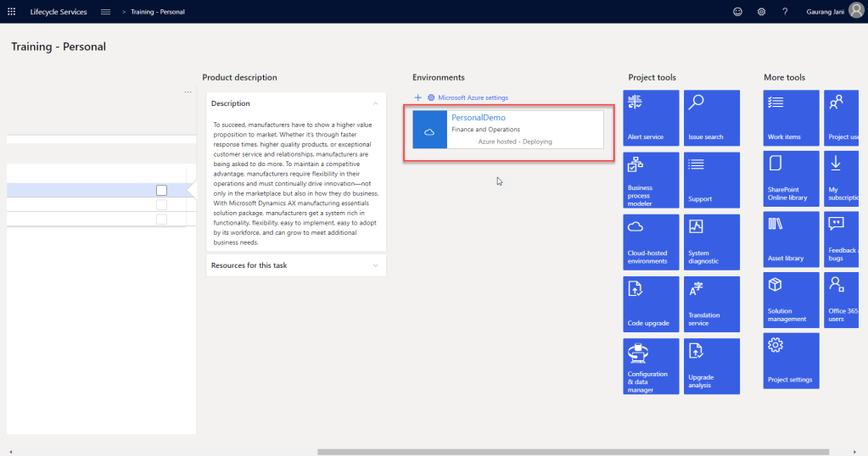Viewport: 868px width, 456px height.
Task: Open the Project settings gear tile
Action: (791, 360)
